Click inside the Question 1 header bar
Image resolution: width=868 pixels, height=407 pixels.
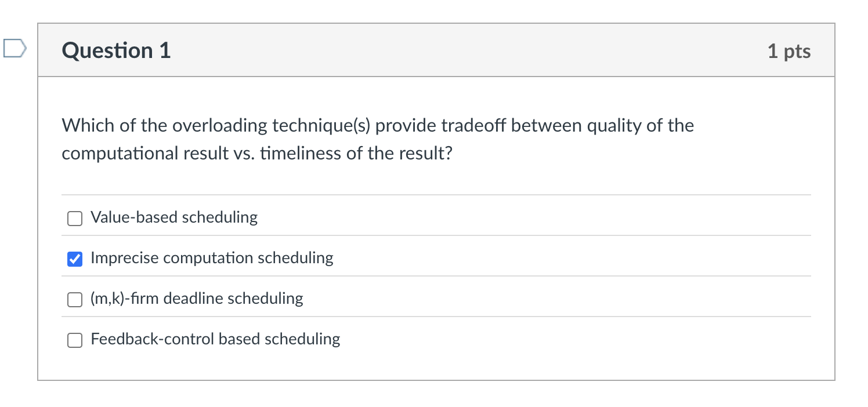[435, 50]
